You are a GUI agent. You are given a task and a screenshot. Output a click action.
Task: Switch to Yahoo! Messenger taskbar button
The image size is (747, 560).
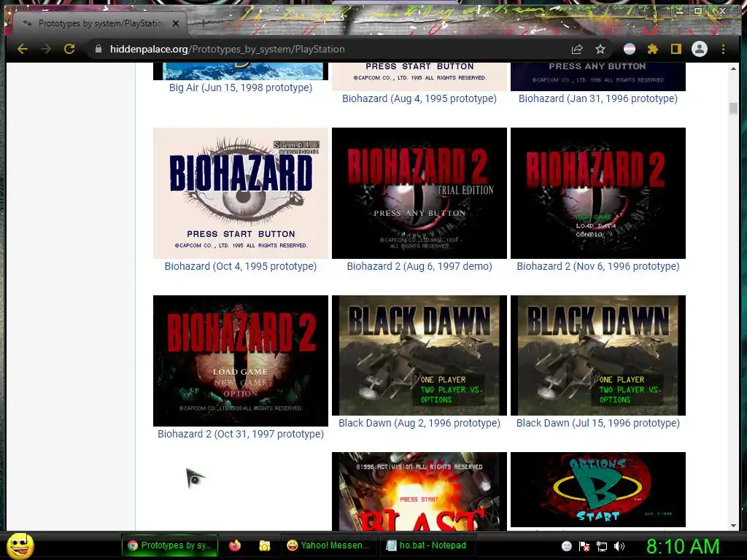328,545
